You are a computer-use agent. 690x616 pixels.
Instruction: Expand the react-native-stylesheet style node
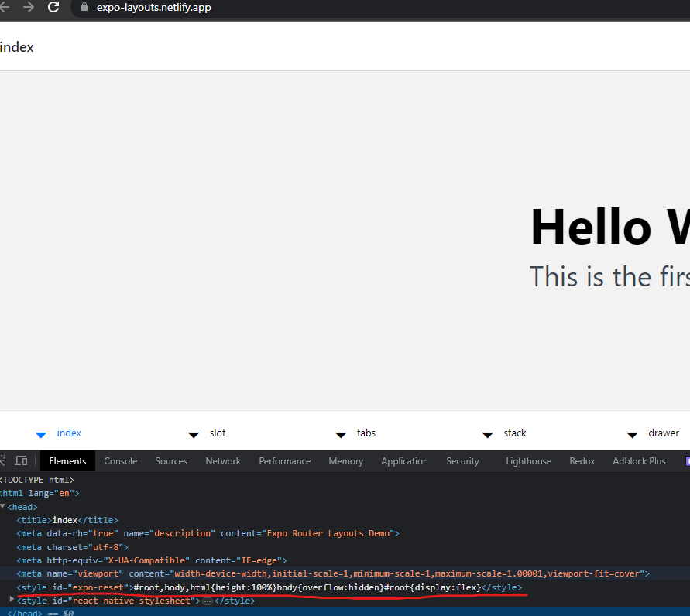(x=11, y=601)
